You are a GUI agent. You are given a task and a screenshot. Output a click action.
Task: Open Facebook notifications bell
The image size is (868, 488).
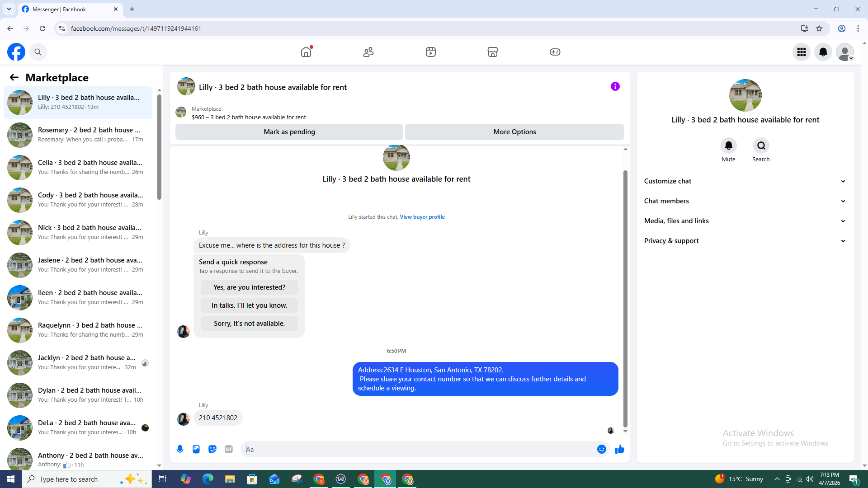point(823,52)
